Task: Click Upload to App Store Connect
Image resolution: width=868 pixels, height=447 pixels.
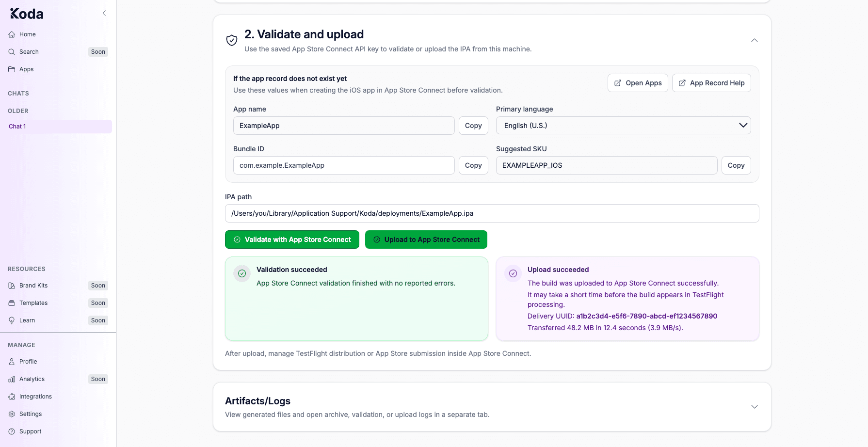Action: click(426, 239)
